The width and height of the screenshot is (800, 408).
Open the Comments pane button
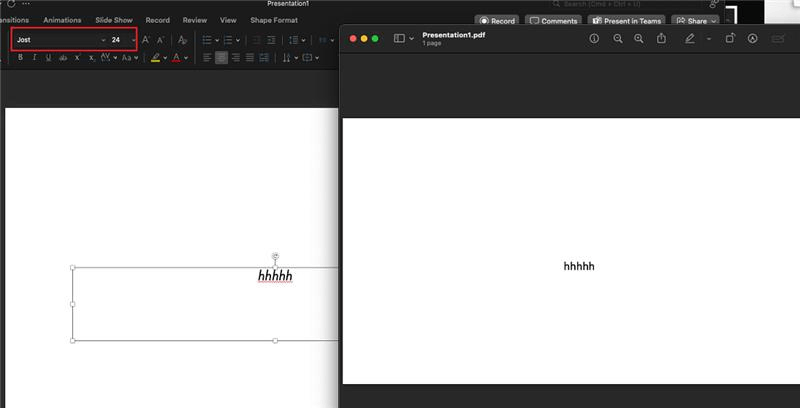click(x=553, y=21)
